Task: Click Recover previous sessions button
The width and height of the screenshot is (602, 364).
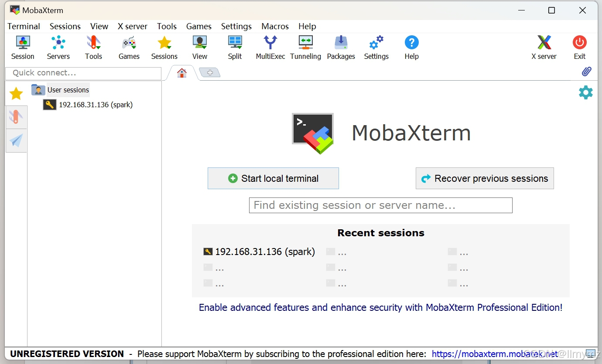Action: click(x=485, y=178)
